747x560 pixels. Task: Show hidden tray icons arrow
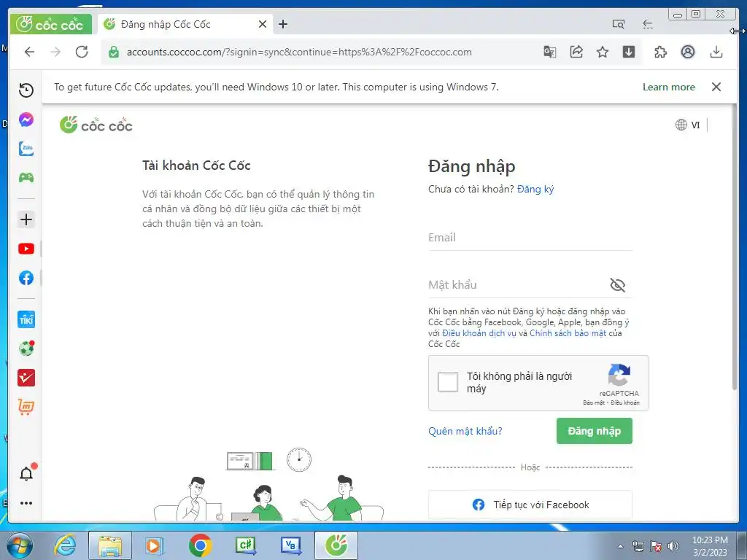[x=620, y=546]
